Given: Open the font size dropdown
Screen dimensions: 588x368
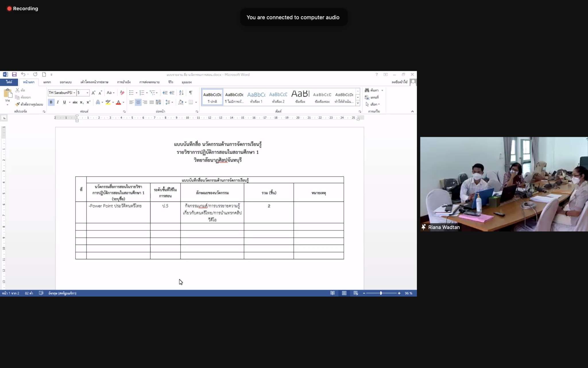Looking at the screenshot, I should pyautogui.click(x=87, y=93).
